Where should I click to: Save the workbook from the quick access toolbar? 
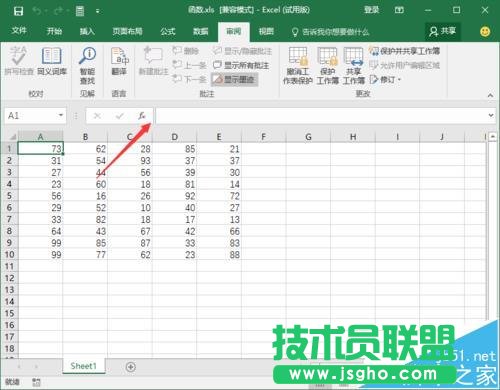point(18,11)
